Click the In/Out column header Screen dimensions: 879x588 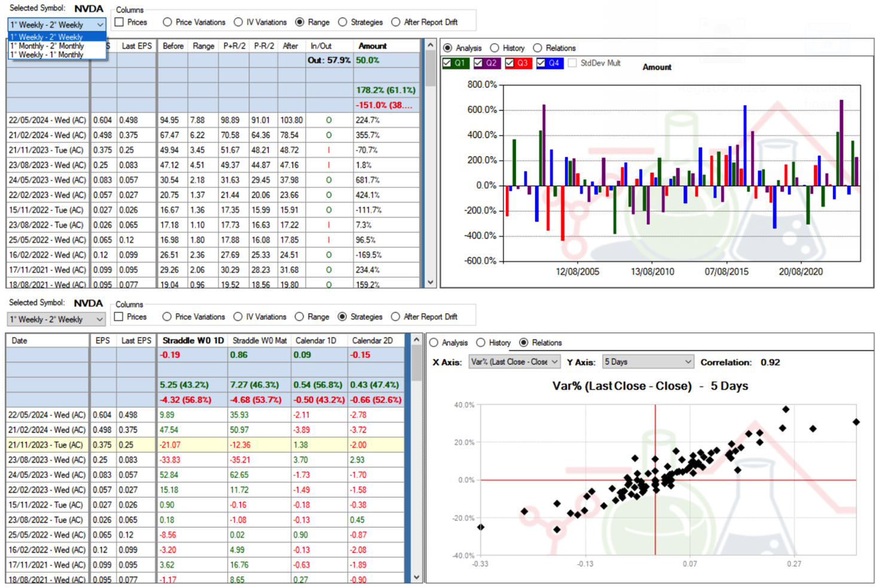point(329,46)
